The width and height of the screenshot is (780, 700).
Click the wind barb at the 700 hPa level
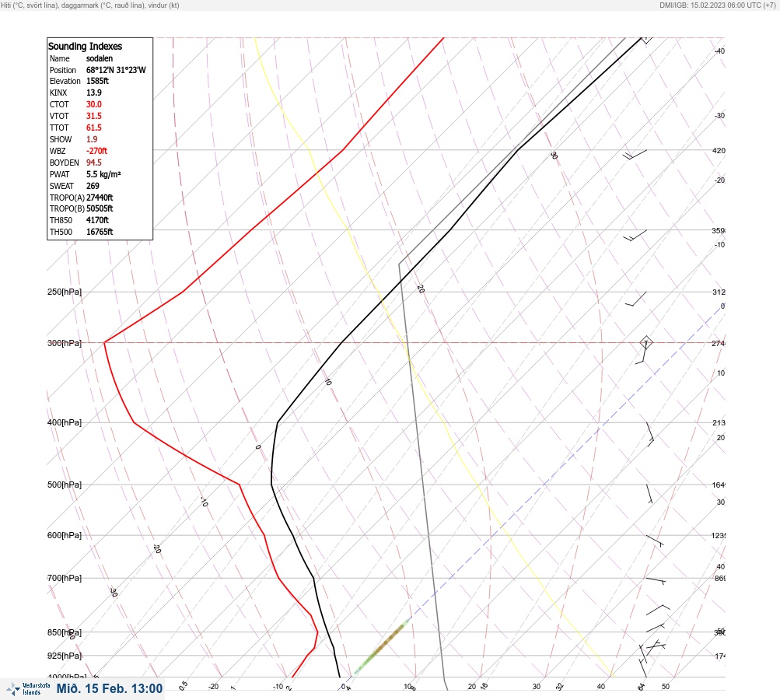click(656, 580)
